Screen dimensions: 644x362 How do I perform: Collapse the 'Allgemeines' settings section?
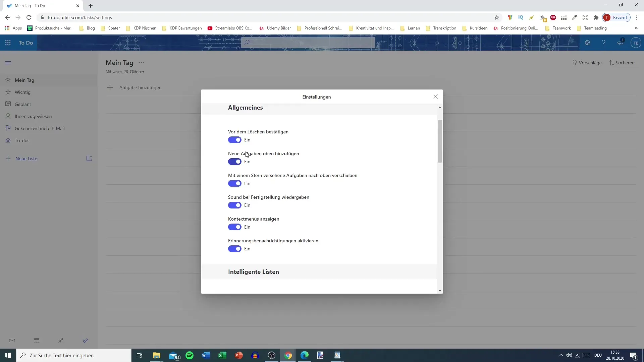[x=439, y=107]
